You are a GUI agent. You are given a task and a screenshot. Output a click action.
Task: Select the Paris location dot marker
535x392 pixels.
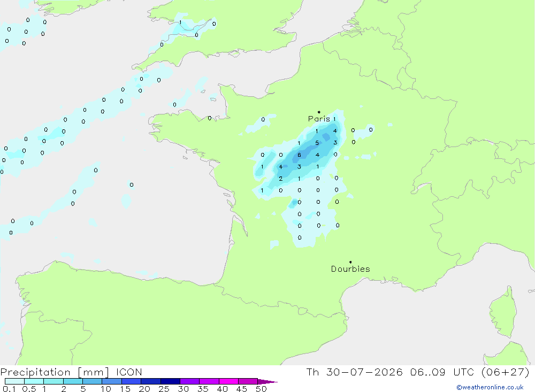[x=319, y=112]
